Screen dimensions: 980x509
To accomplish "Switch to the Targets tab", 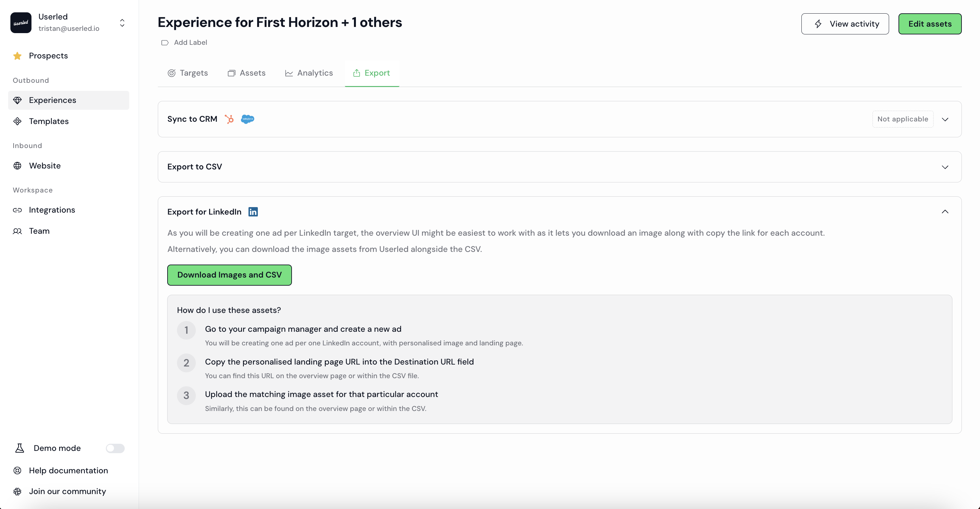I will tap(188, 73).
